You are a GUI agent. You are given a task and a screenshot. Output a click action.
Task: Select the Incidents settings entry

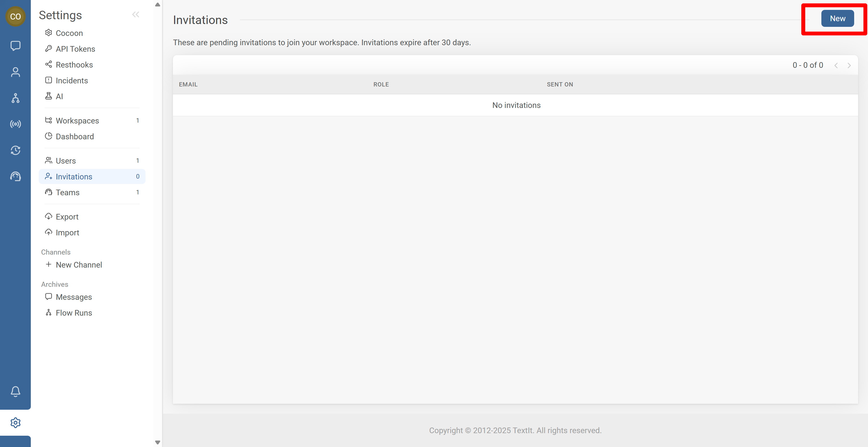click(x=71, y=81)
